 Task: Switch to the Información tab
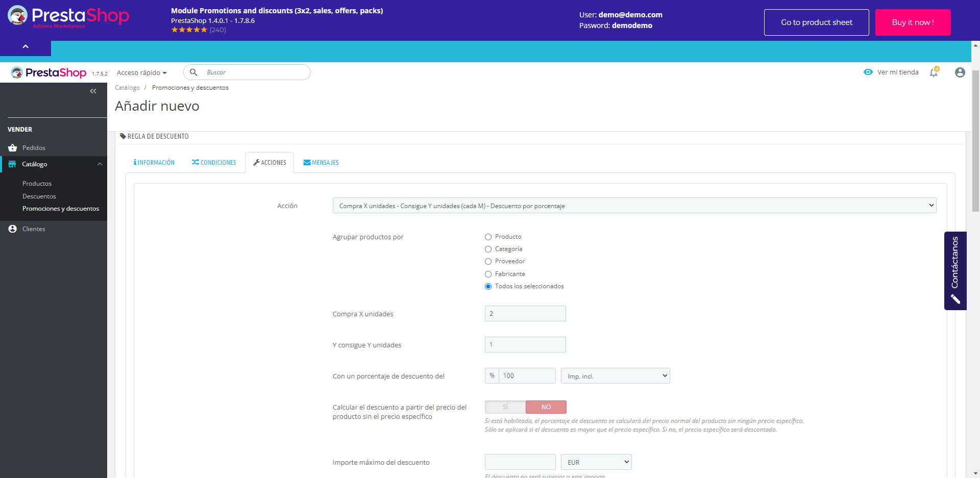click(x=154, y=163)
